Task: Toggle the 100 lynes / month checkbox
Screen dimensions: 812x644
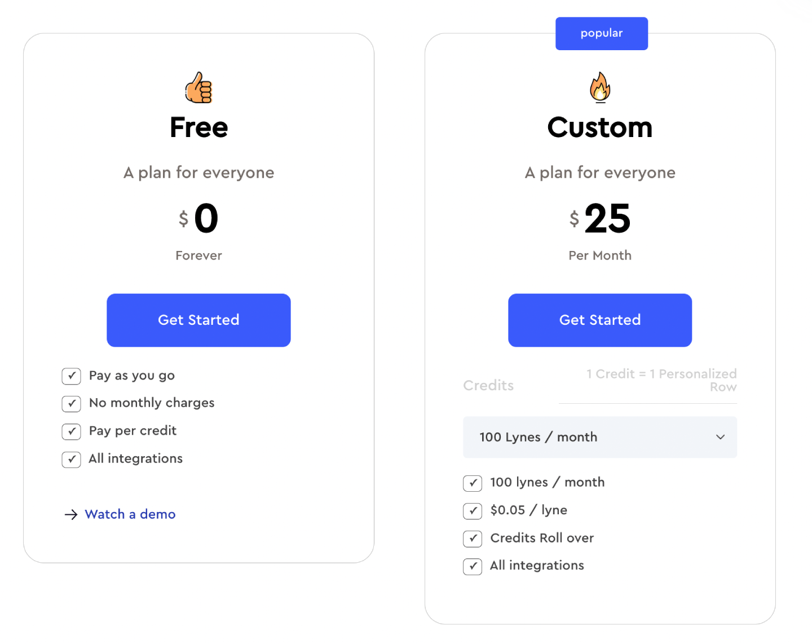Action: pos(473,483)
